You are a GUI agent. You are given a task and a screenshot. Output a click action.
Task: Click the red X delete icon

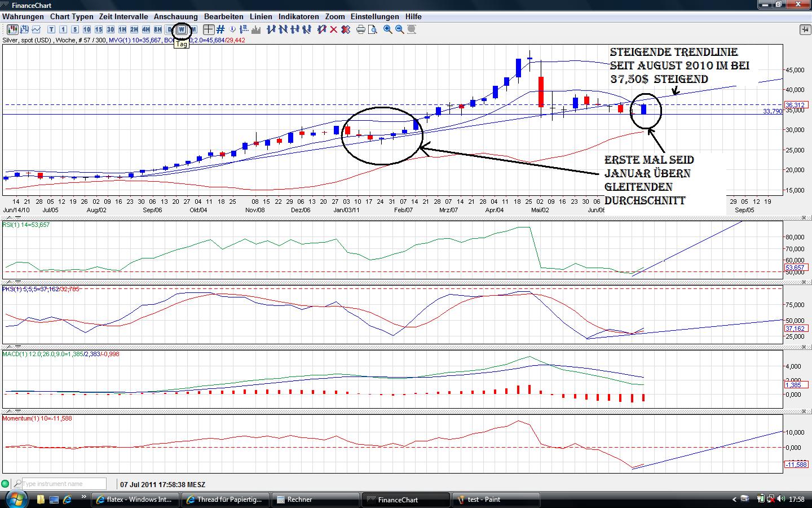(x=333, y=29)
